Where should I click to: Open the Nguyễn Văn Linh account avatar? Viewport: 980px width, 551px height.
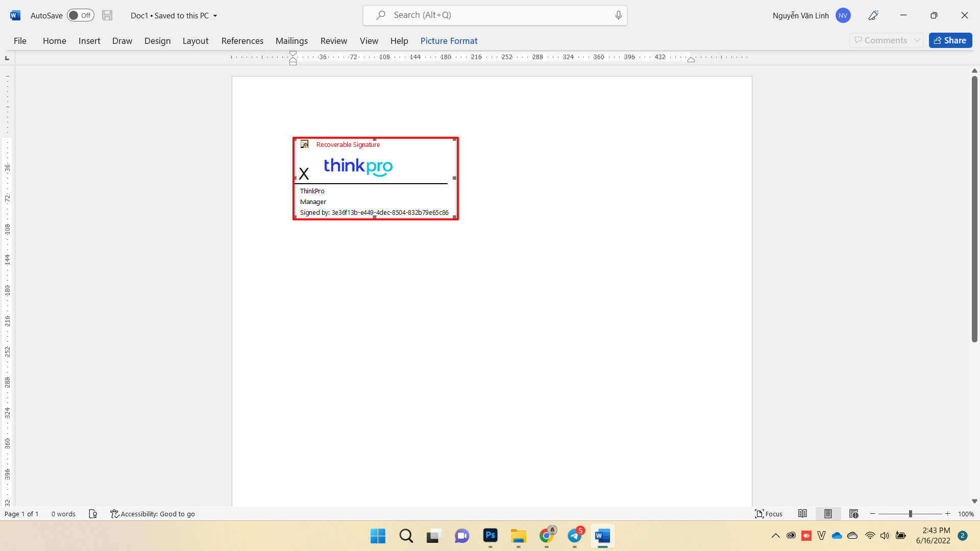pos(843,15)
